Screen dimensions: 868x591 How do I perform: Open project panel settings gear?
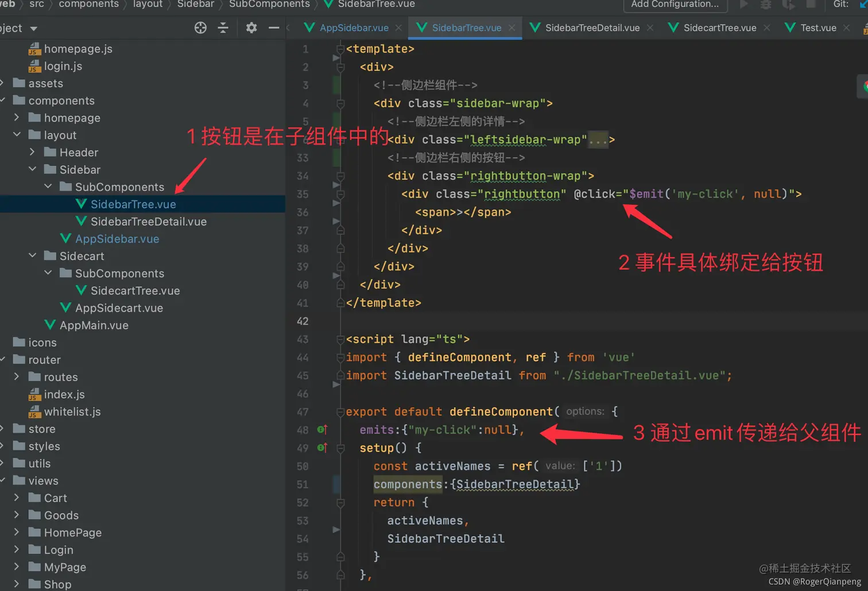pos(251,28)
